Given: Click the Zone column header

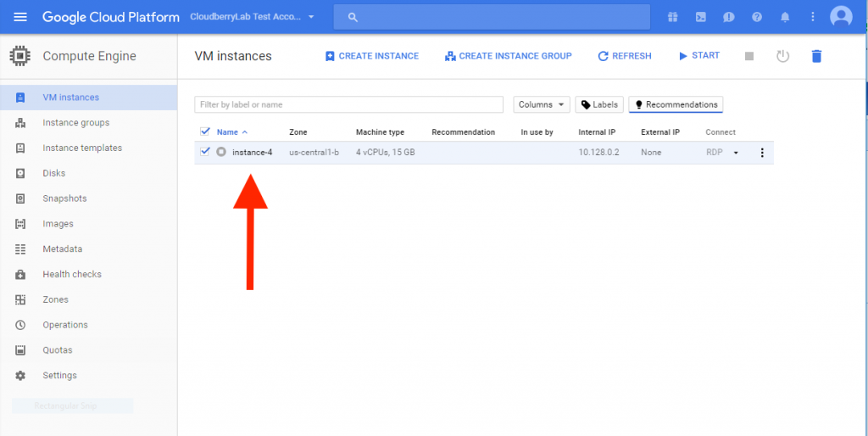Looking at the screenshot, I should coord(298,132).
